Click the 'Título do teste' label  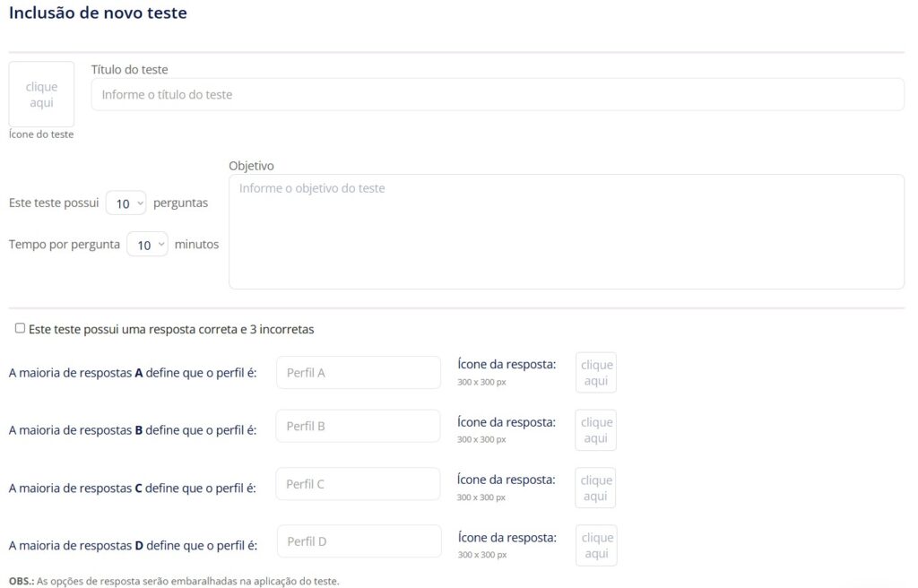tap(129, 69)
